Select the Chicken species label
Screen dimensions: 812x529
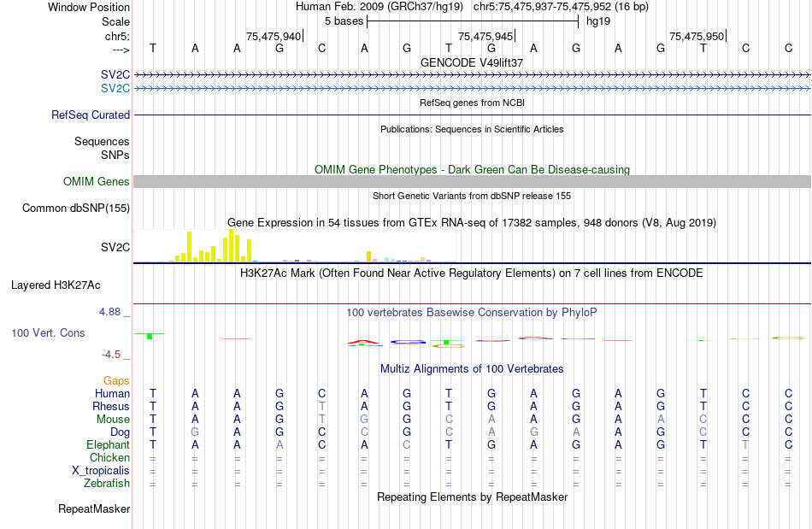pos(109,457)
